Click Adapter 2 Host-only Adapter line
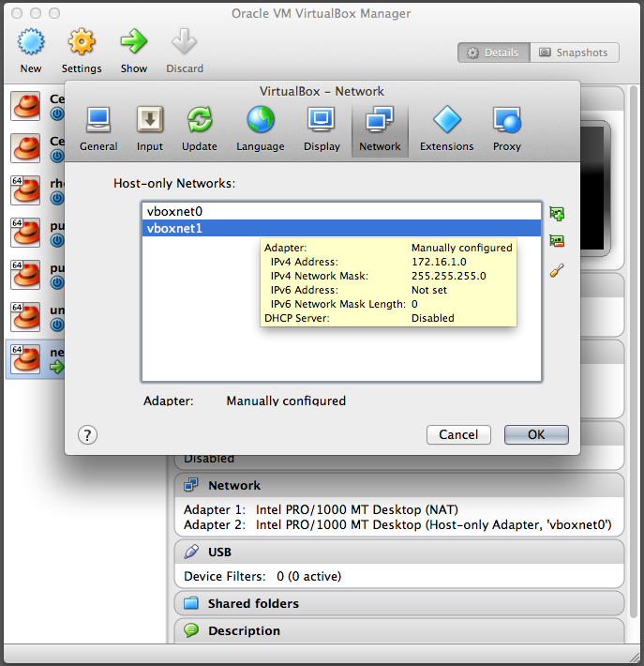 pyautogui.click(x=397, y=524)
